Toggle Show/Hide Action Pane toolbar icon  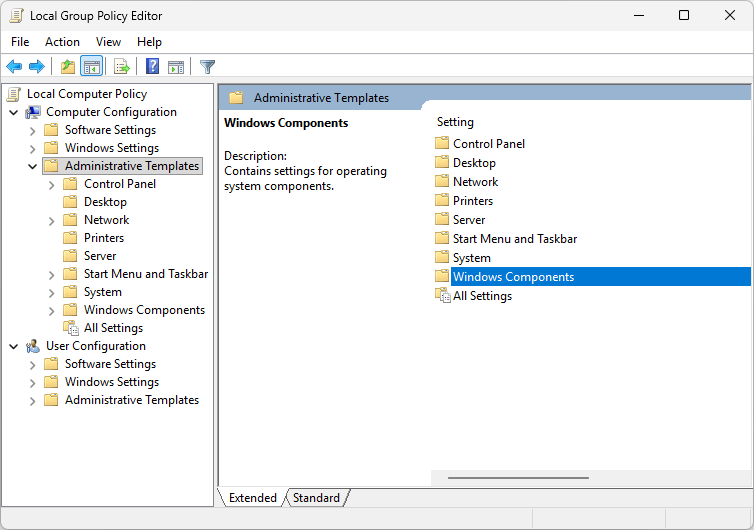pyautogui.click(x=176, y=67)
